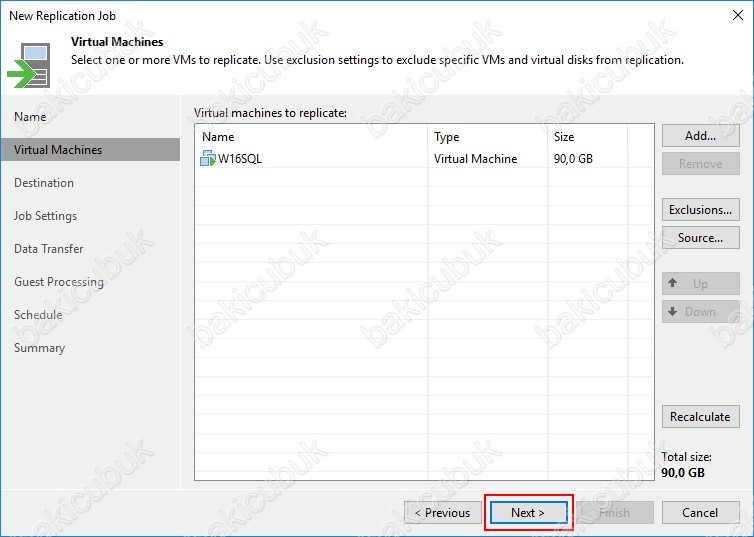Click the Total size 90,0 GB value
This screenshot has height=537, width=754.
683,472
